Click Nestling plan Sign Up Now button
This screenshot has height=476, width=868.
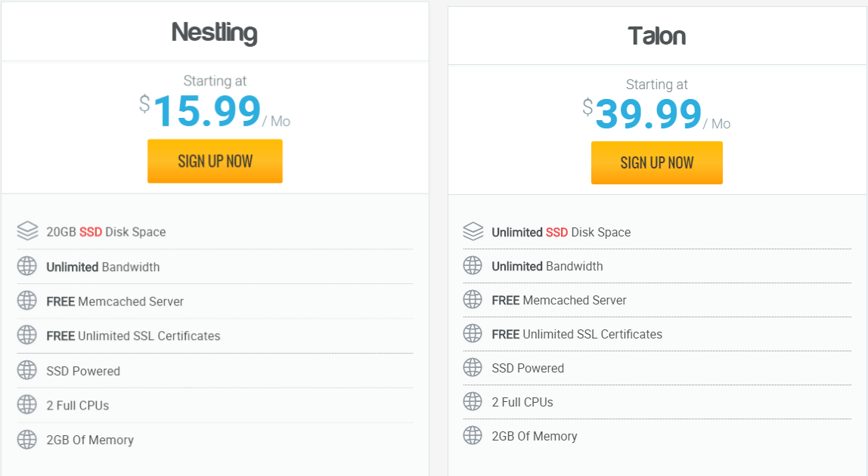[215, 161]
